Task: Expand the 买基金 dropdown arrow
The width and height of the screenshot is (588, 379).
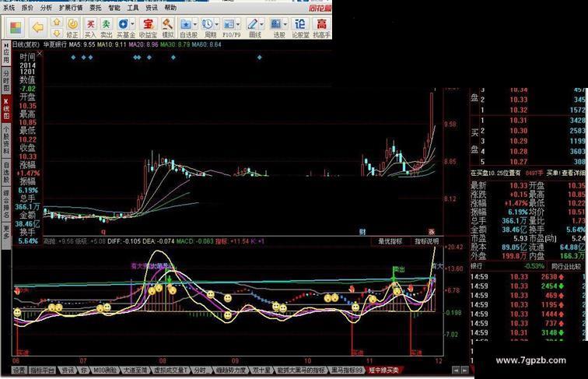Action: pyautogui.click(x=133, y=24)
